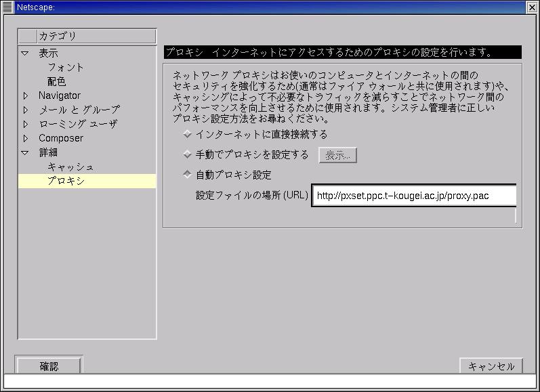The height and width of the screenshot is (392, 540).
Task: Select 自動プロキシ設定 radio option
Action: pyautogui.click(x=187, y=175)
